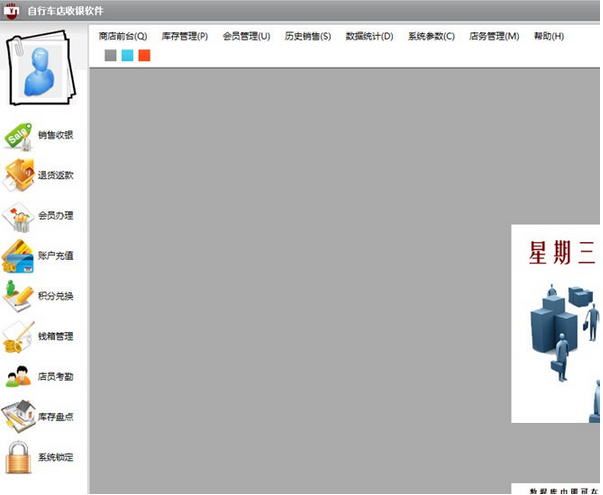This screenshot has height=495, width=603.
Task: Click the 自行车店收银软件 window title
Action: coord(65,11)
